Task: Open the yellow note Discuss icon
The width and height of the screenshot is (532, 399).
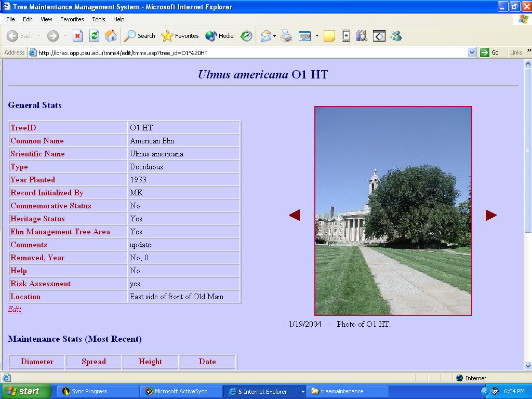Action: pyautogui.click(x=329, y=36)
